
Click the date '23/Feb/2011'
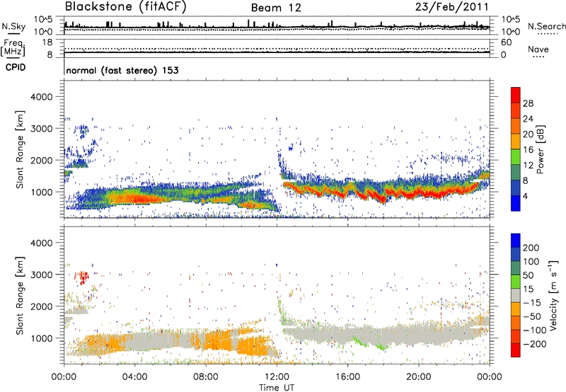[452, 6]
